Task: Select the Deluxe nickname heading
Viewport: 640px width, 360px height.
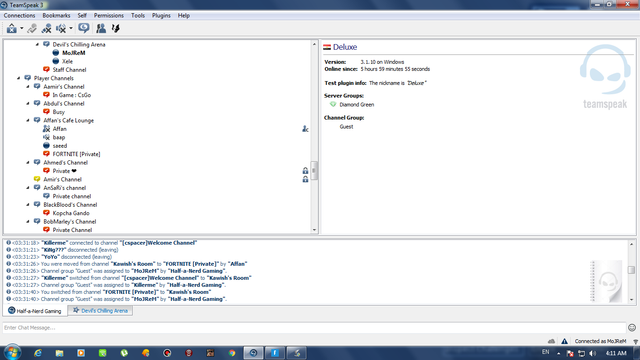Action: (345, 47)
